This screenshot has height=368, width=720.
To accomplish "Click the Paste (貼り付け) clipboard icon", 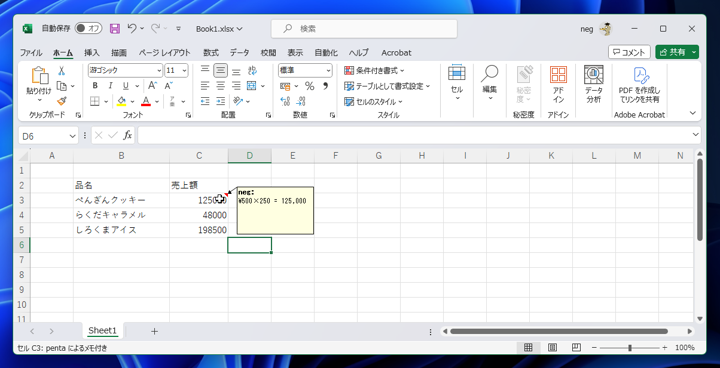I will [x=39, y=75].
